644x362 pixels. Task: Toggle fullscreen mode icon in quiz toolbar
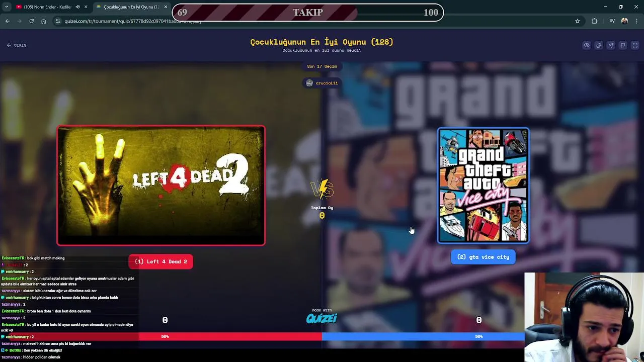pyautogui.click(x=635, y=45)
